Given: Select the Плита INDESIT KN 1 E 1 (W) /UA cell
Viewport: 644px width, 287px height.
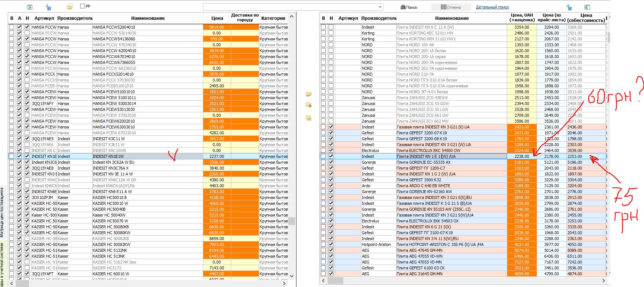Looking at the screenshot, I should coord(452,156).
